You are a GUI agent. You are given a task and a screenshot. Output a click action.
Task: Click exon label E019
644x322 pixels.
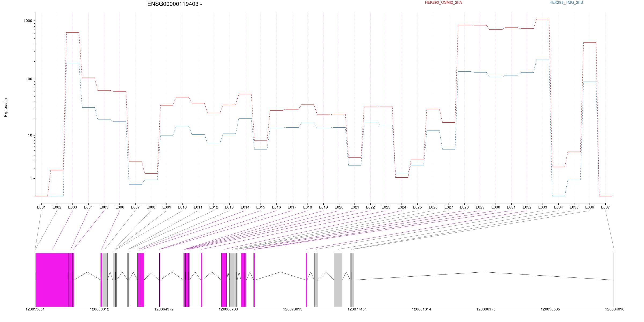(323, 207)
